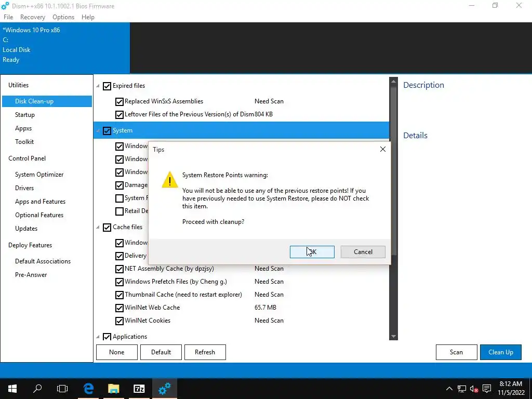Viewport: 532px width, 399px height.
Task: Click the Dism++ taskbar gear icon
Action: tap(165, 389)
